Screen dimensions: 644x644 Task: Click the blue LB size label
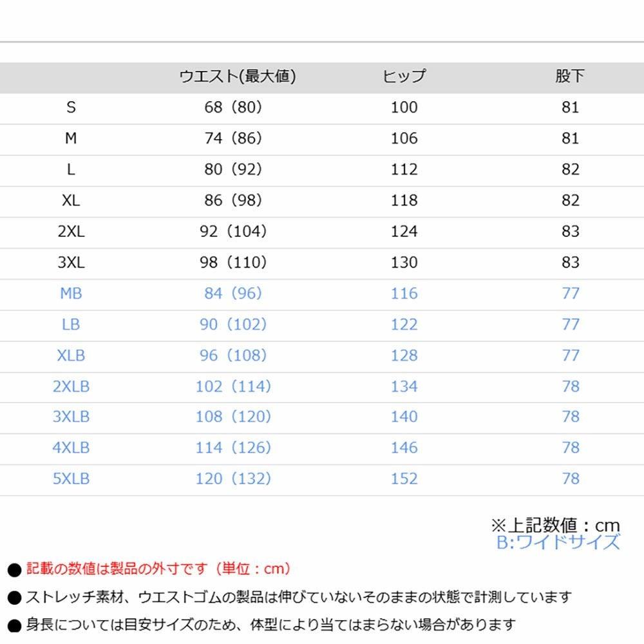pyautogui.click(x=71, y=325)
